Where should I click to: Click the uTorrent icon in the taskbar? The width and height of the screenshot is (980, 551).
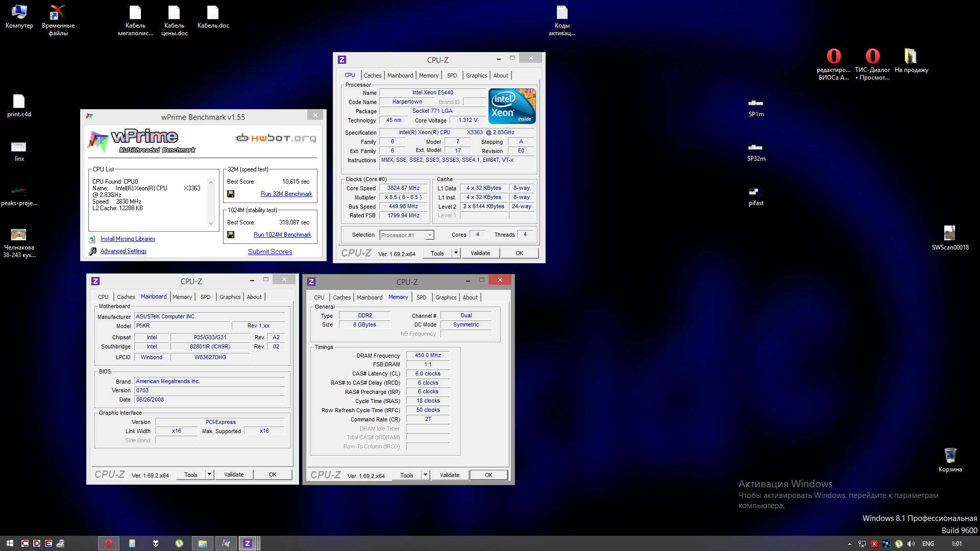[x=179, y=543]
